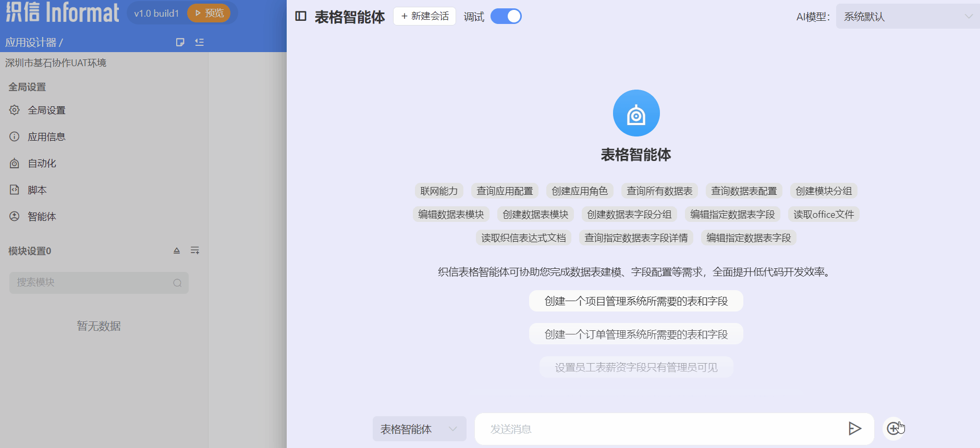This screenshot has height=448, width=980.
Task: Click the add-list icon beside 模块设置0
Action: tap(195, 251)
